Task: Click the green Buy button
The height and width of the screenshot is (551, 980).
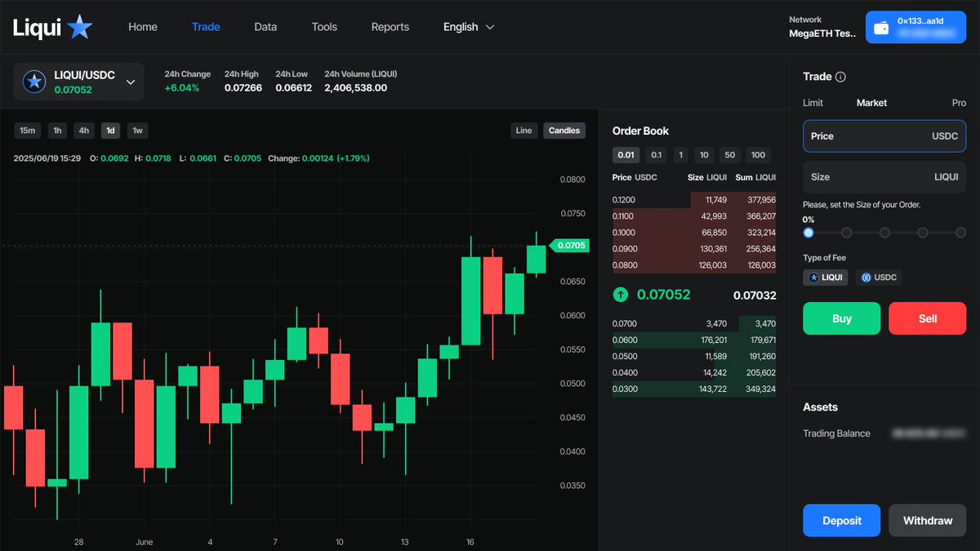Action: point(841,318)
